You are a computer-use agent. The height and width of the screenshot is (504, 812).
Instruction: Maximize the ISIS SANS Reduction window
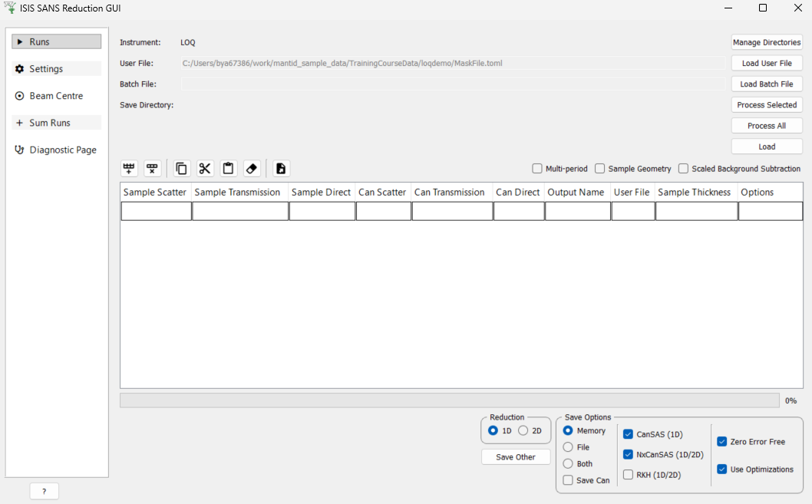763,8
